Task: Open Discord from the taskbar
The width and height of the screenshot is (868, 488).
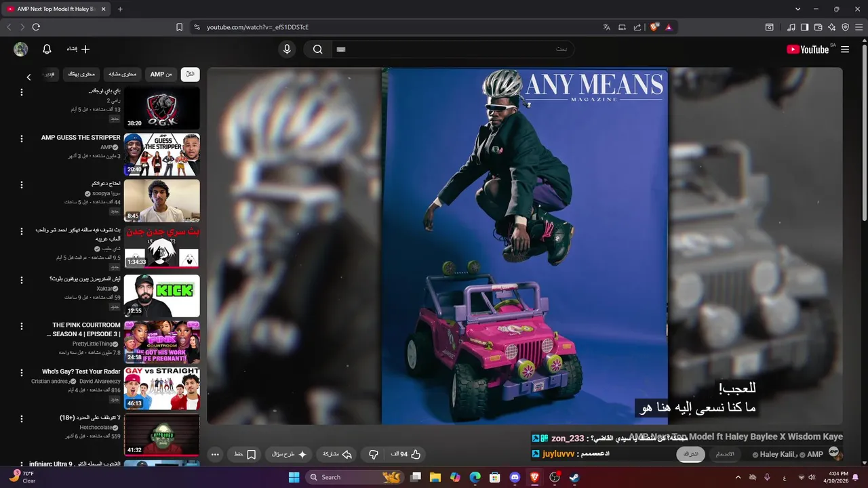Action: pyautogui.click(x=514, y=477)
